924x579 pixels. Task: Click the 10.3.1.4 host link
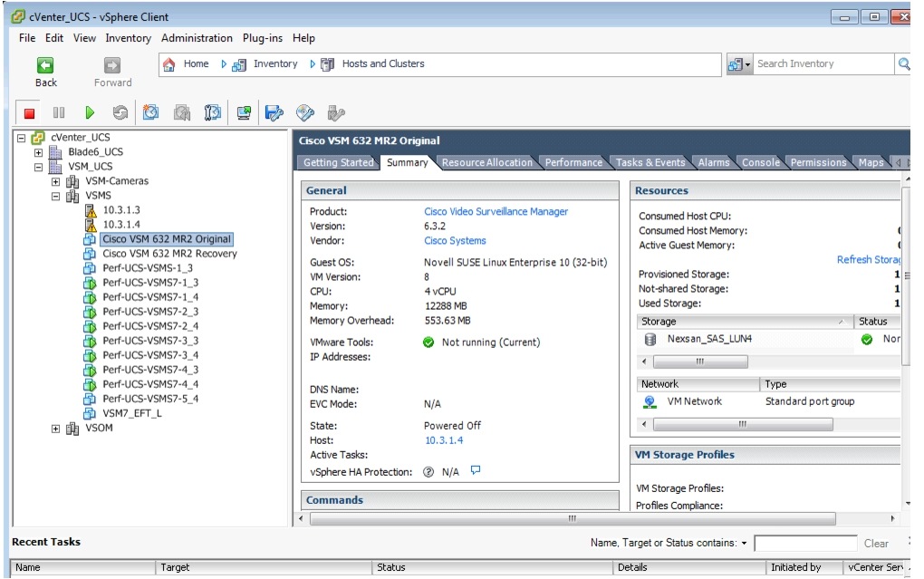(x=443, y=440)
